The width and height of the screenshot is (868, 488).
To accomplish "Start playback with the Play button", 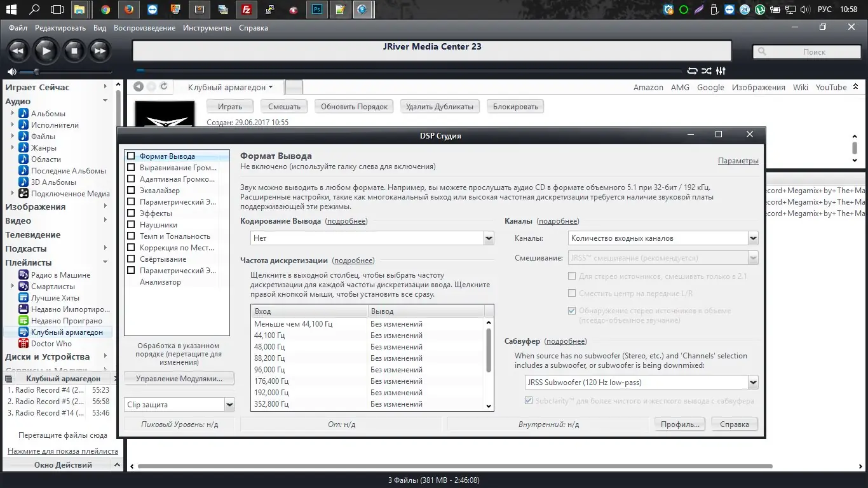I will coord(46,51).
